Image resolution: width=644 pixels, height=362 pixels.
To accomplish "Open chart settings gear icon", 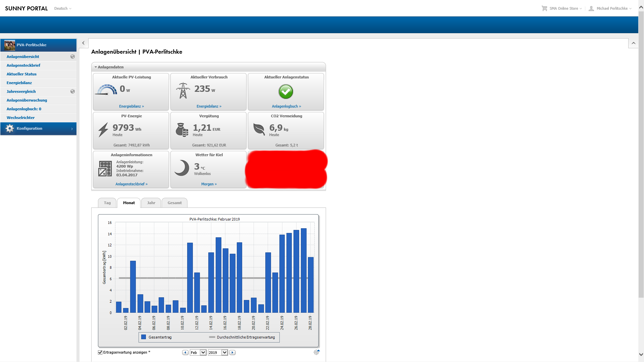I will [316, 352].
